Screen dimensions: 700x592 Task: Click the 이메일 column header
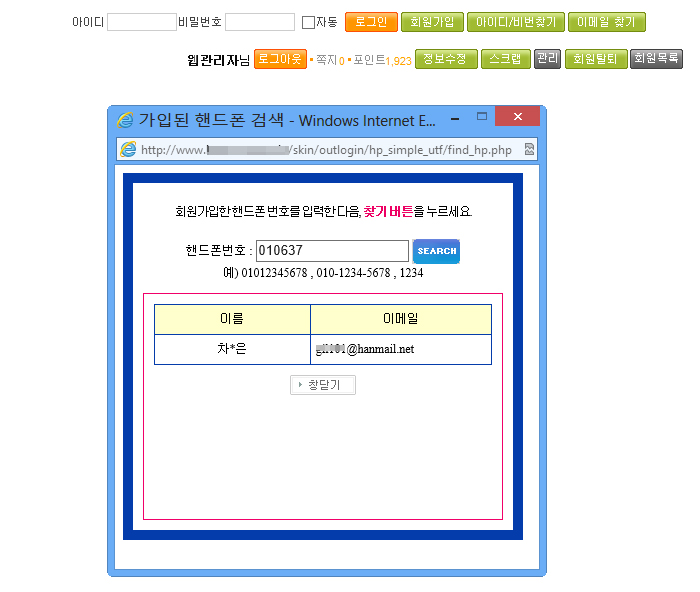point(401,319)
